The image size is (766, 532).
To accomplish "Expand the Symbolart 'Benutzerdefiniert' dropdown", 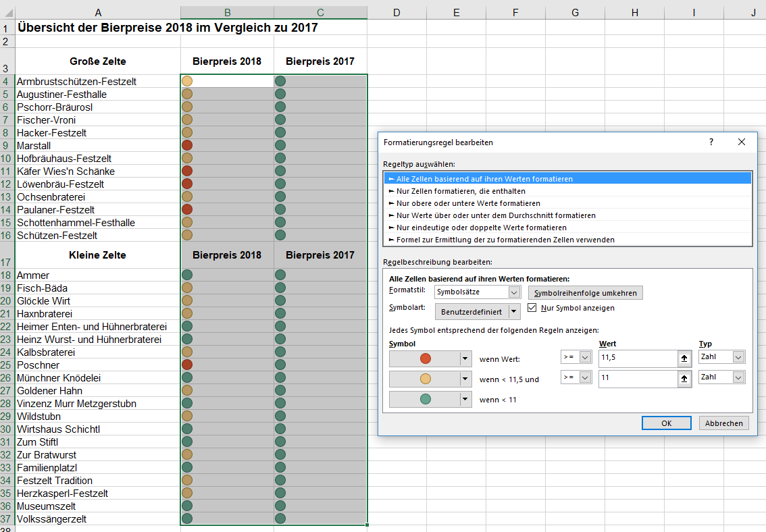I will (x=514, y=311).
